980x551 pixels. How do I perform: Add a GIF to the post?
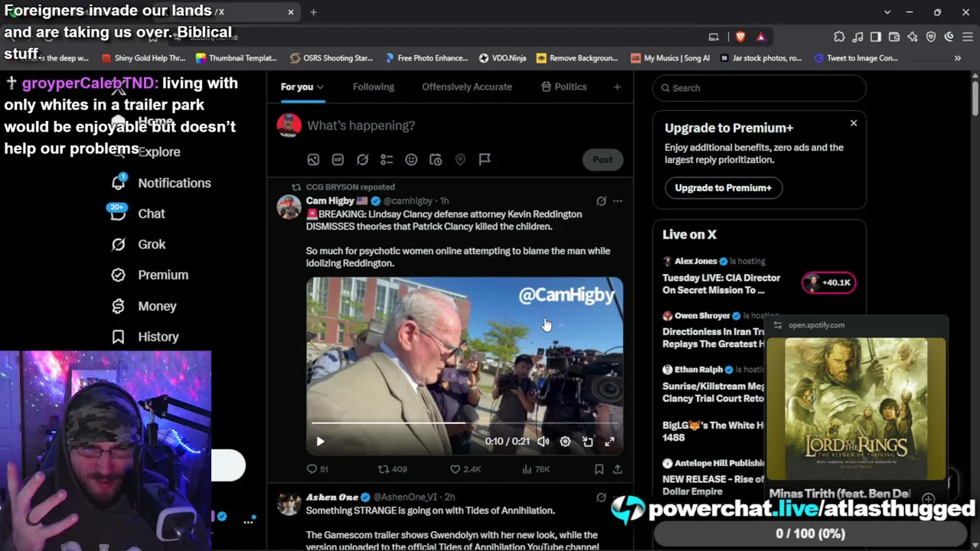click(x=338, y=159)
